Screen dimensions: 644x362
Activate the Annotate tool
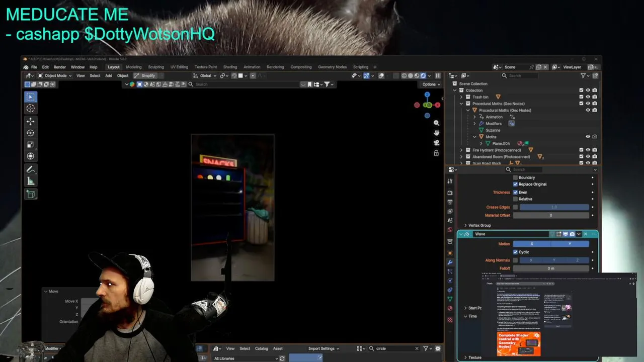(x=31, y=169)
